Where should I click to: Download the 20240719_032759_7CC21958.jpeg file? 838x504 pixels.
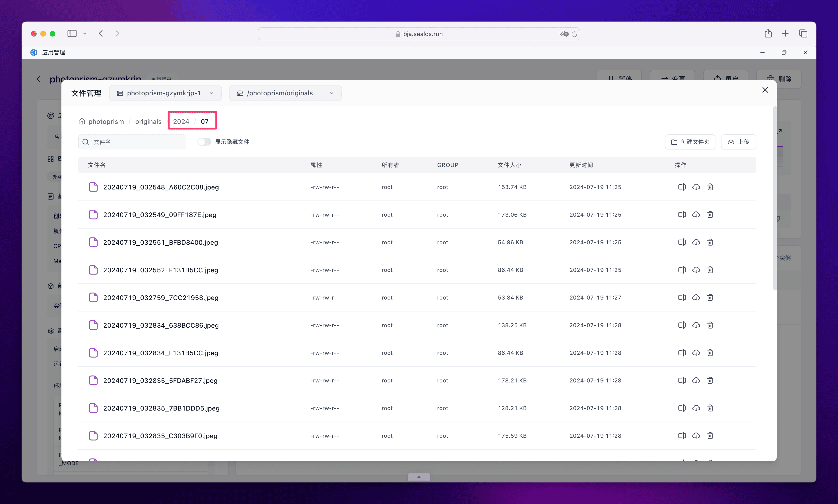(696, 297)
